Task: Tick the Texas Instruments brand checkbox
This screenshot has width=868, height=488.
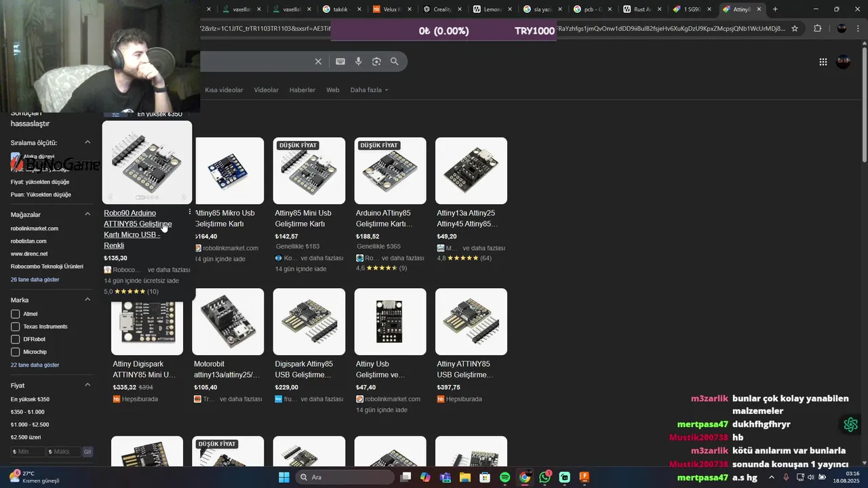Action: coord(16,327)
